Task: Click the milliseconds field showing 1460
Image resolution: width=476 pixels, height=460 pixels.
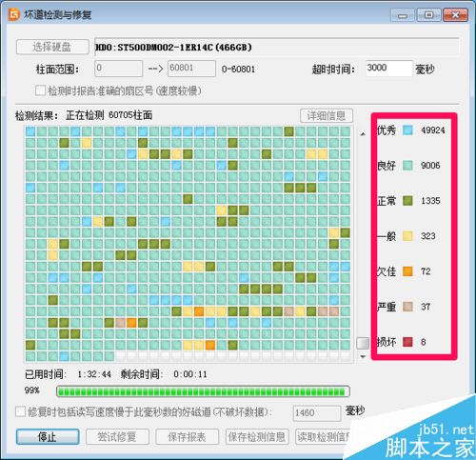Action: [x=317, y=413]
